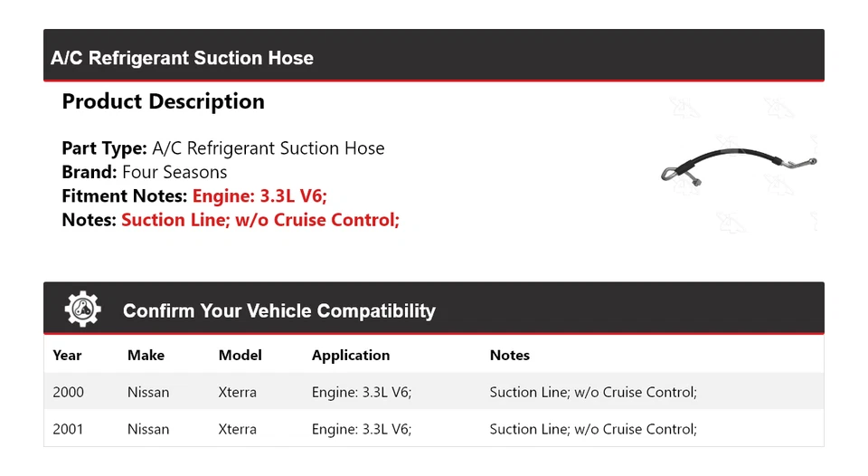
Task: Click the Year column header
Action: (67, 356)
